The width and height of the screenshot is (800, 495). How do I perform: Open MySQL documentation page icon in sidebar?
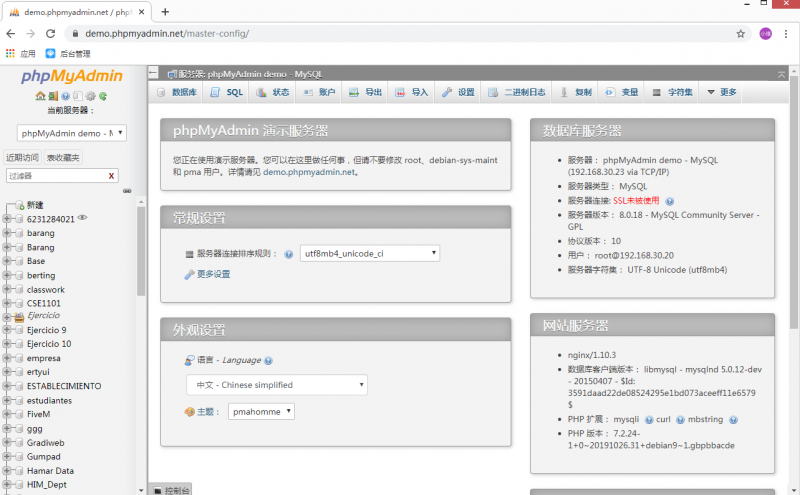coord(78,96)
